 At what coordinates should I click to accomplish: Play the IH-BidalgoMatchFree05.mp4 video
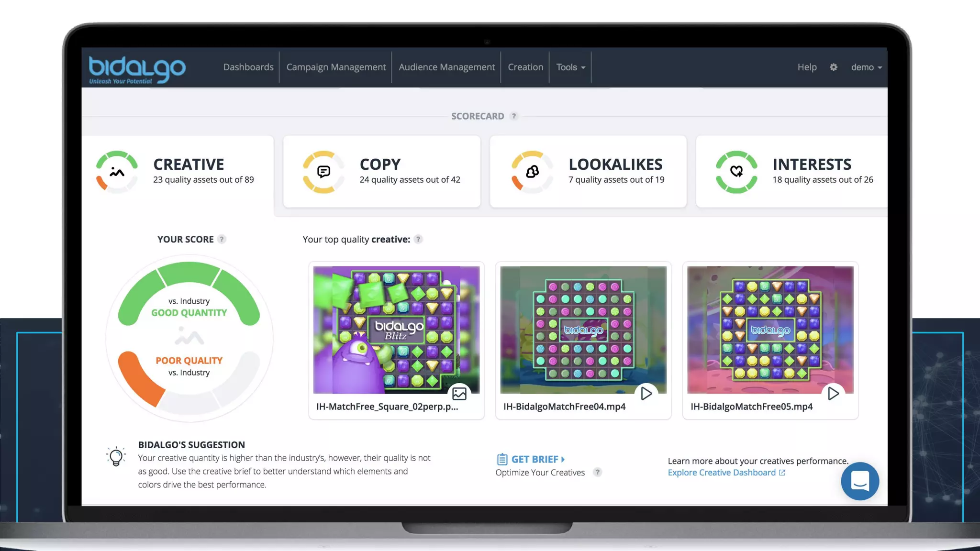coord(833,394)
